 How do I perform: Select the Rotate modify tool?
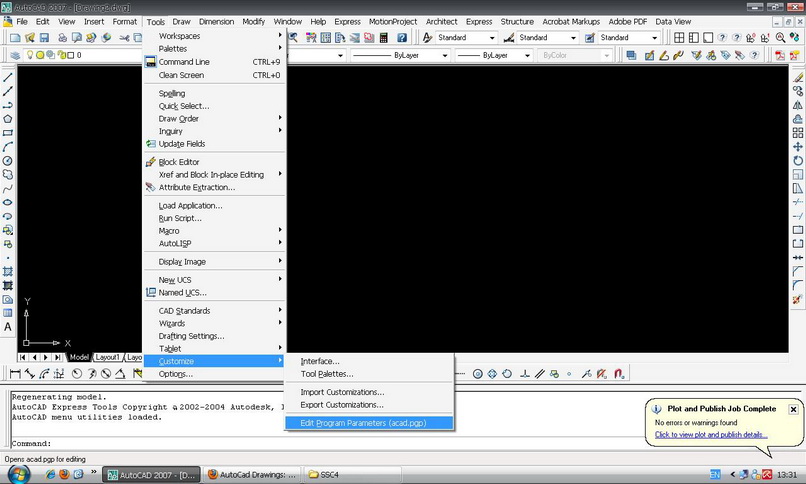point(797,161)
